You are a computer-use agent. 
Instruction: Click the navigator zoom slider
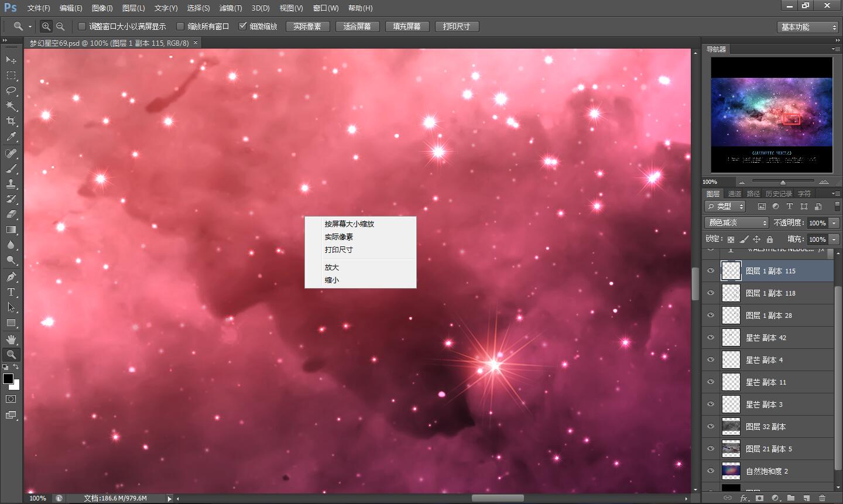[783, 181]
